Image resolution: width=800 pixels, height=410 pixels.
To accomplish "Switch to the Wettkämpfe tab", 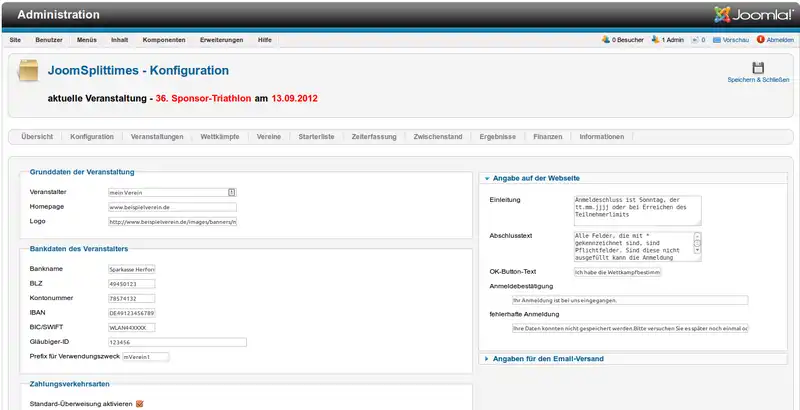I will click(220, 137).
